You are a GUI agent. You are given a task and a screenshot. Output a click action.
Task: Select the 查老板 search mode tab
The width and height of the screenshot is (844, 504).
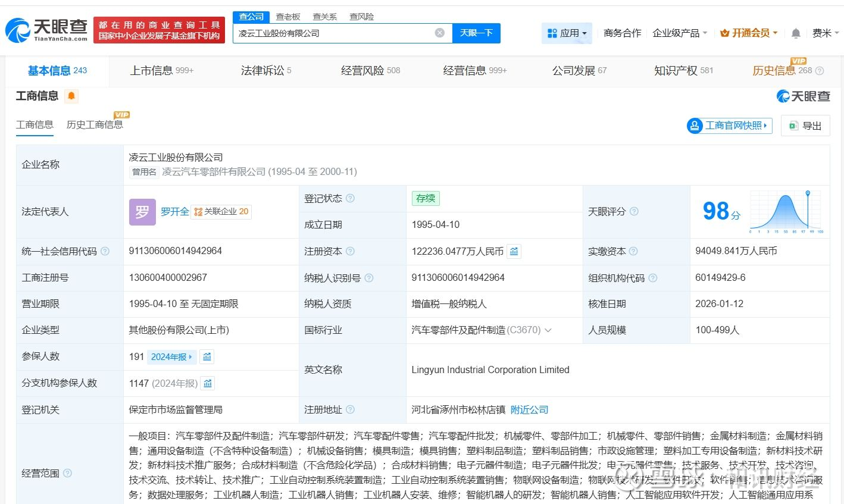tap(288, 17)
